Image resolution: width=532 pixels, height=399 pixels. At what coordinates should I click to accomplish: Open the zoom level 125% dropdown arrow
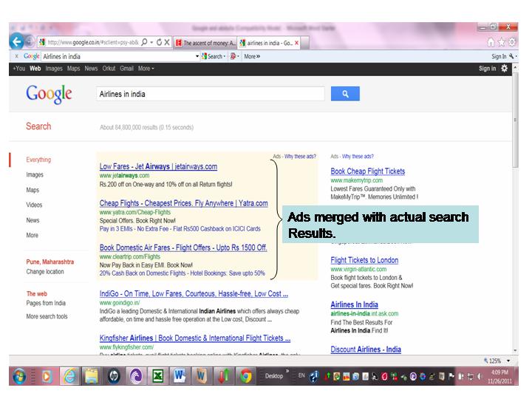pyautogui.click(x=508, y=361)
